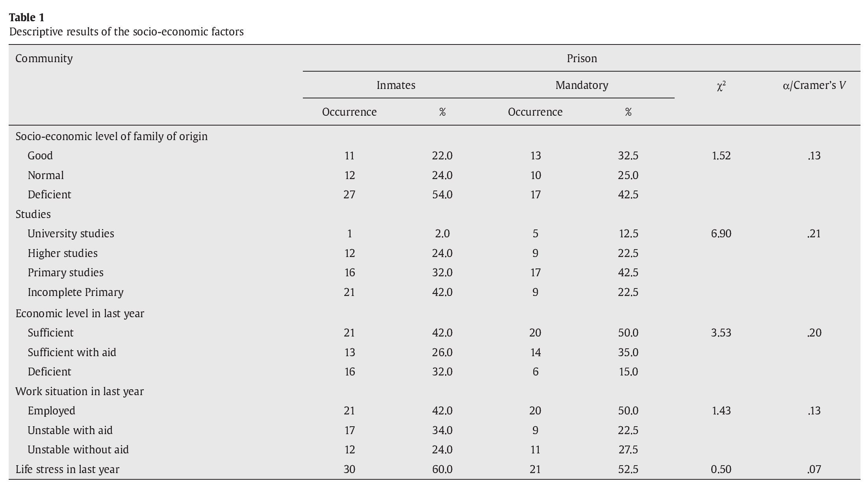The image size is (868, 490).
Task: Select the 'Inmates' sub-header
Action: 395,85
